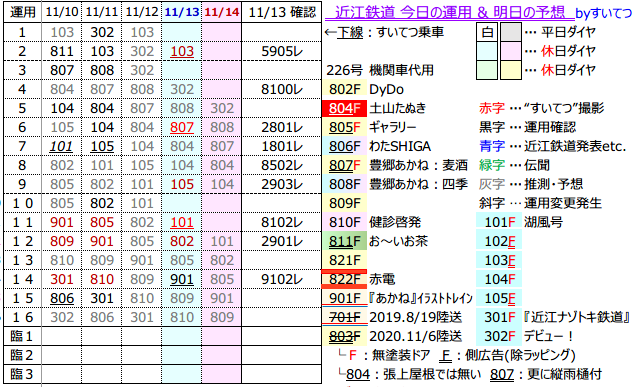The height and width of the screenshot is (387, 636).
Task: Click the light green holiday swatch
Action: click(487, 70)
